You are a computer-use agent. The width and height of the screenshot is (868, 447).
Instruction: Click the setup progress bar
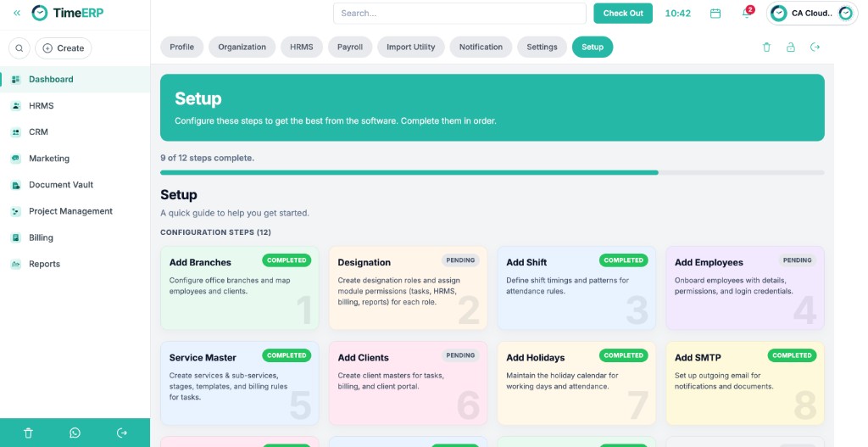[x=492, y=173]
